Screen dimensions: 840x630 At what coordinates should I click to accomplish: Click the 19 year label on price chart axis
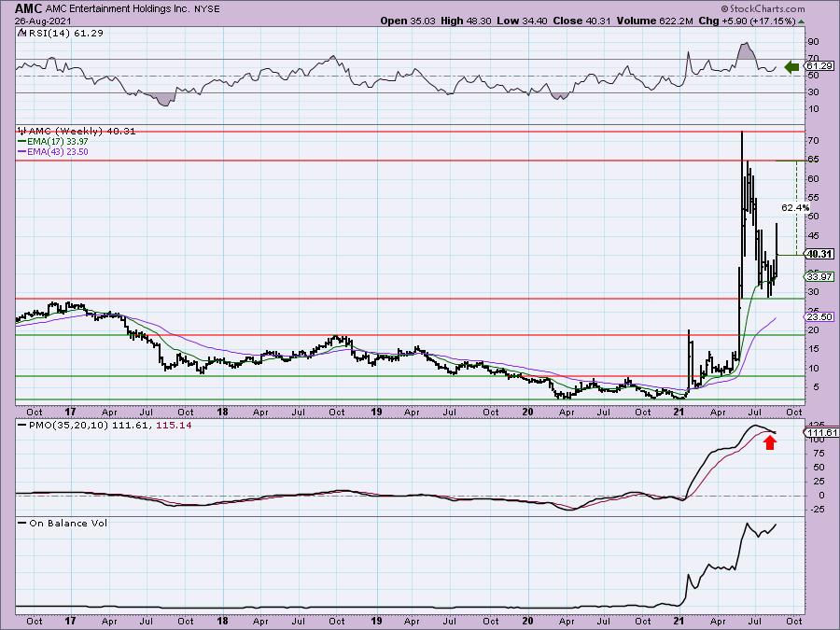[377, 412]
